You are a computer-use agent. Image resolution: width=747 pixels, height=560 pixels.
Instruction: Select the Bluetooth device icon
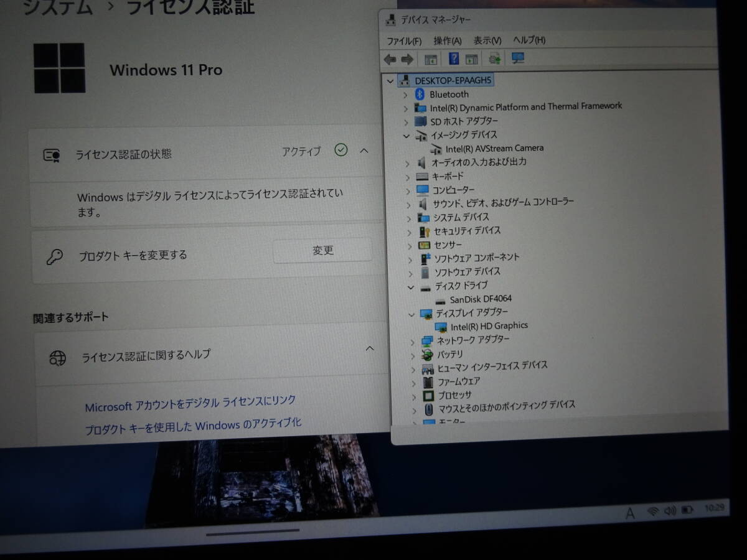coord(420,95)
